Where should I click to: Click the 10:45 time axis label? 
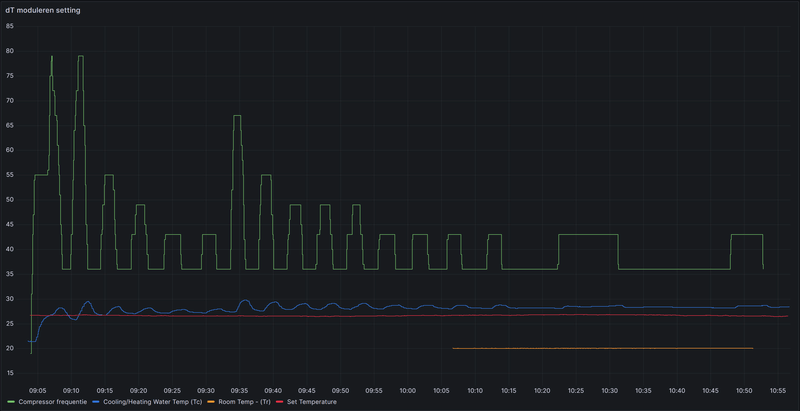710,391
